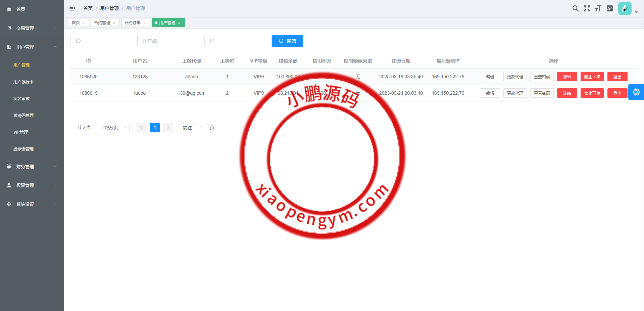Close the 首页 page tab
Viewport: 644px width, 311px height.
[x=84, y=23]
